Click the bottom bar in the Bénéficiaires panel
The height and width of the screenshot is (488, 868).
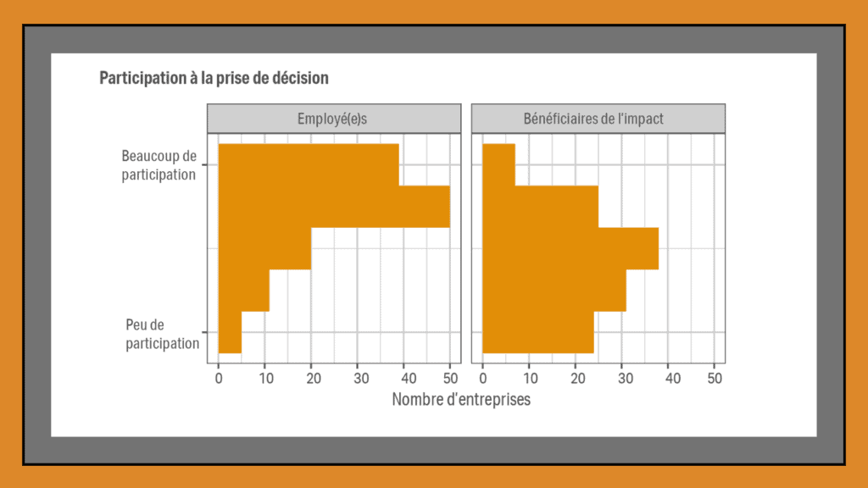click(538, 332)
